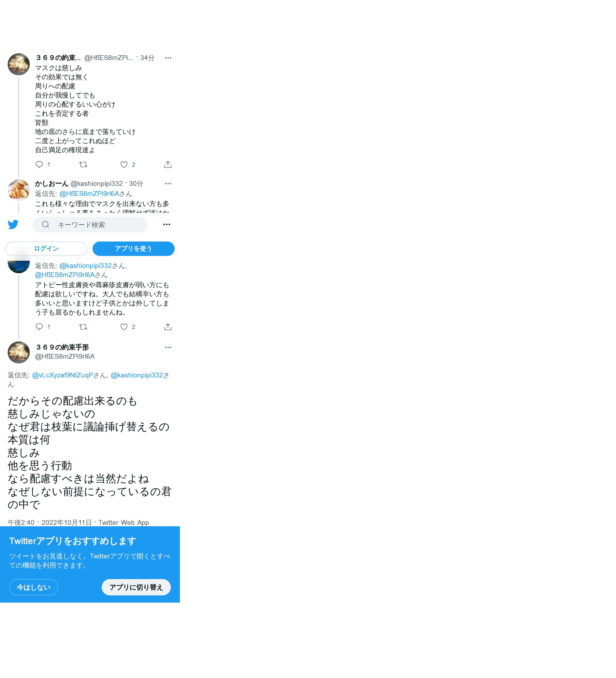
Task: Click the ログイン button
Action: pos(46,249)
